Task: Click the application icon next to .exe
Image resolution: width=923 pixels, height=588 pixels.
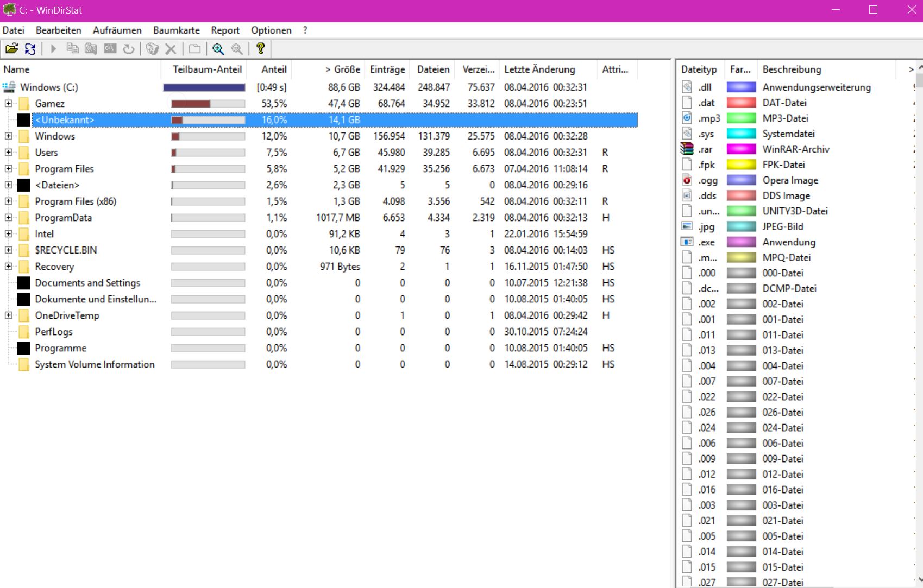Action: pyautogui.click(x=687, y=242)
